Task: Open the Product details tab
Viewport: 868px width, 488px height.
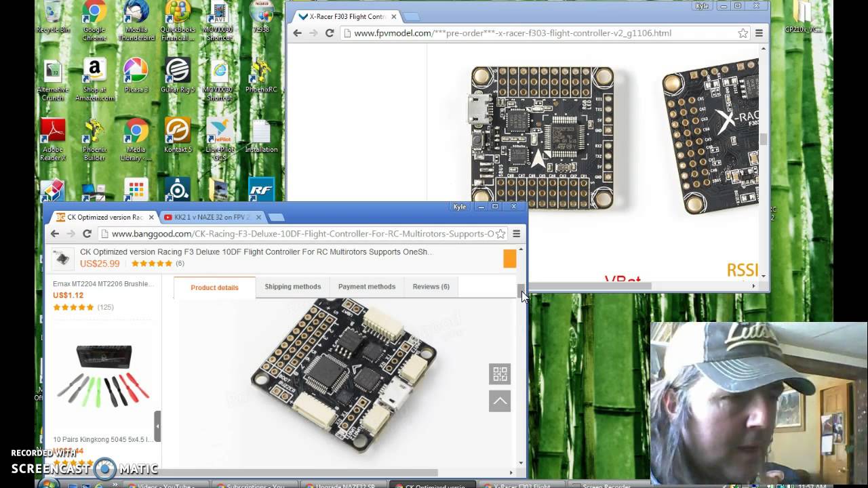Action: [214, 287]
